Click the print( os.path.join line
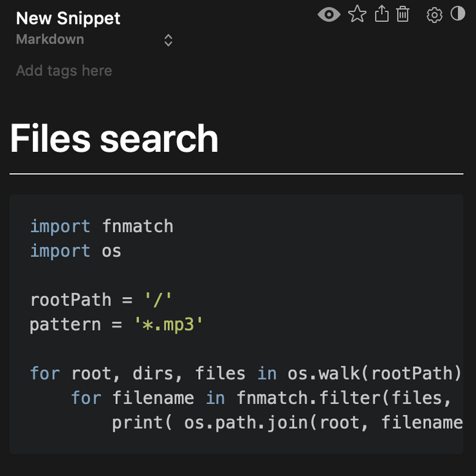Viewport: 476px width, 476px height. (287, 423)
